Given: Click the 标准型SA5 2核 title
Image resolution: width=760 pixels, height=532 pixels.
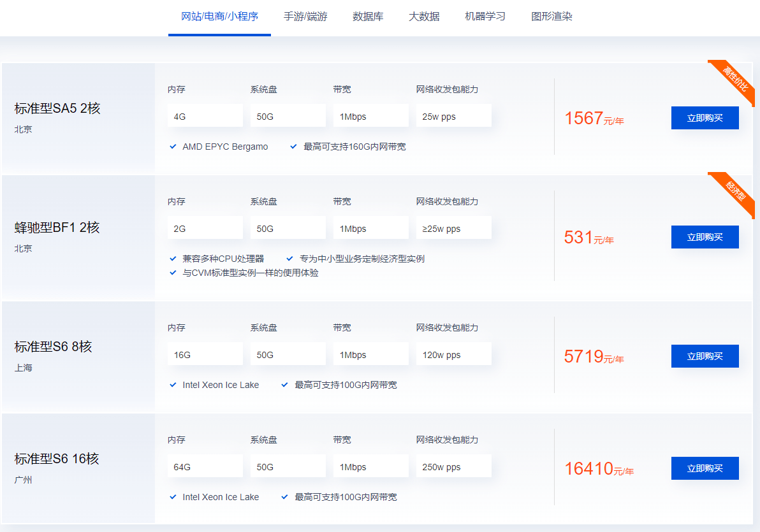Looking at the screenshot, I should click(57, 108).
